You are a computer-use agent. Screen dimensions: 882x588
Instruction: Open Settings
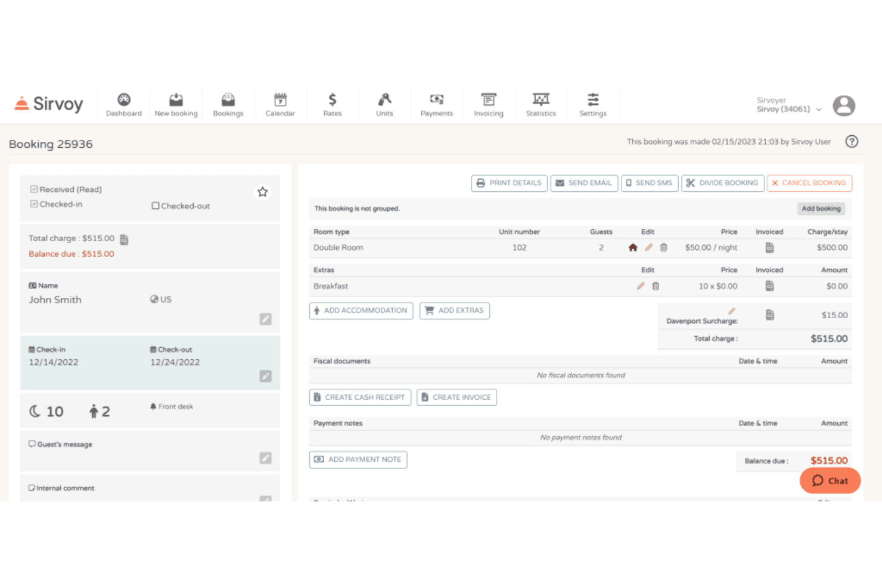(593, 105)
